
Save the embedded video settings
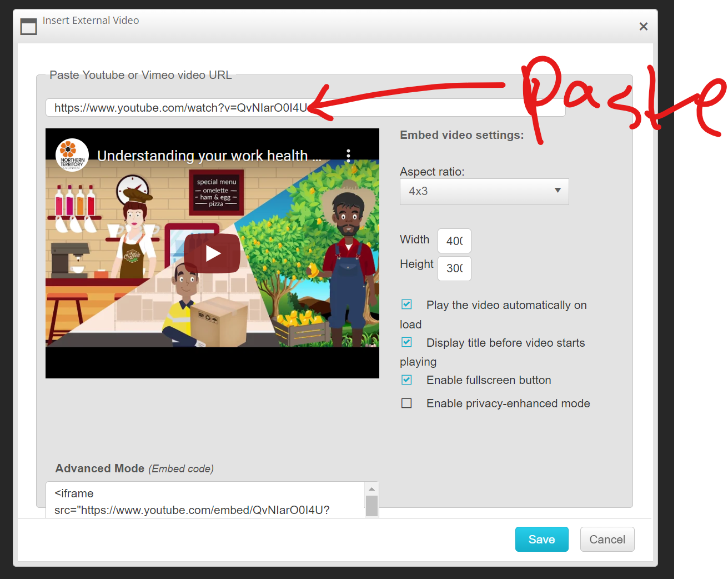[x=542, y=540]
